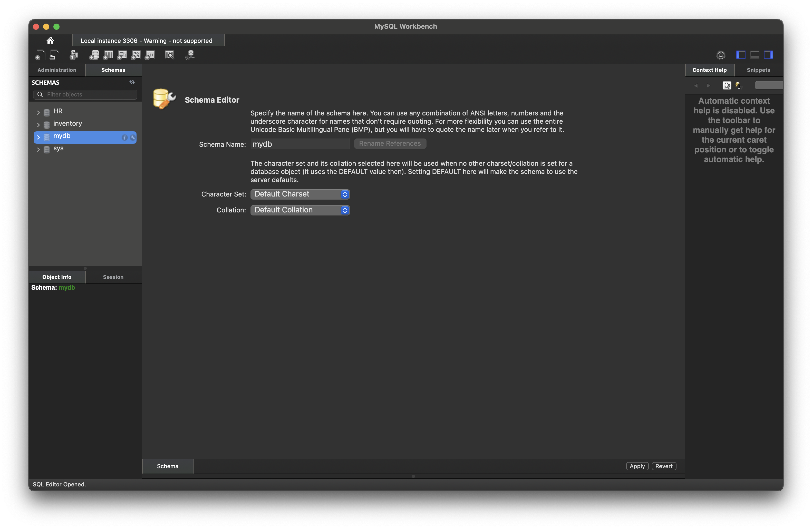The image size is (812, 529).
Task: Toggle the left sidebar panel visibility
Action: [740, 55]
